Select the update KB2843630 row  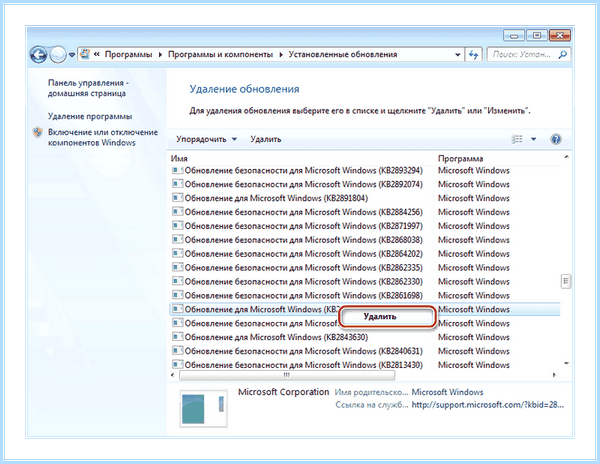coord(364,337)
